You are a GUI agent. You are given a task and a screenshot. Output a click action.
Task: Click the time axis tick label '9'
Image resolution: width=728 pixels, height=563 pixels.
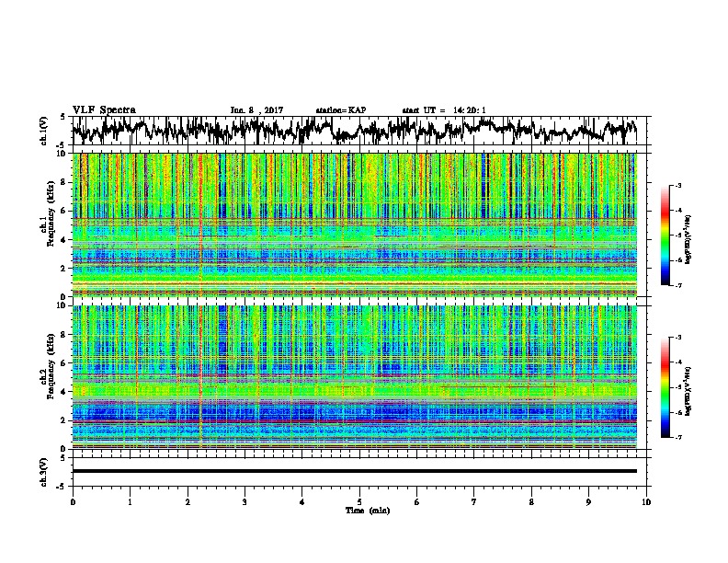[588, 502]
